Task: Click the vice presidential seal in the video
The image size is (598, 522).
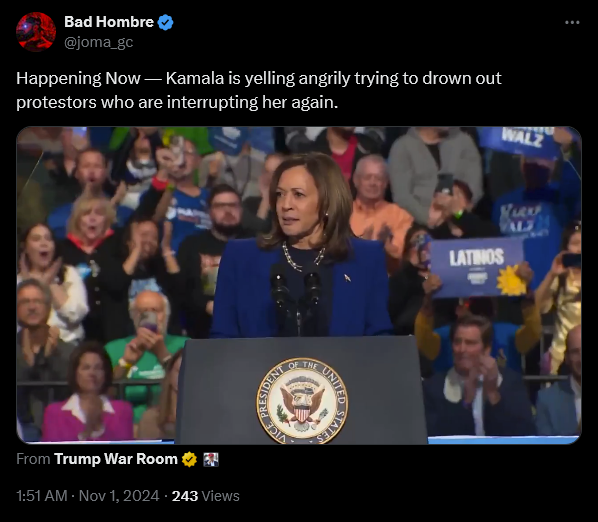Action: 302,401
